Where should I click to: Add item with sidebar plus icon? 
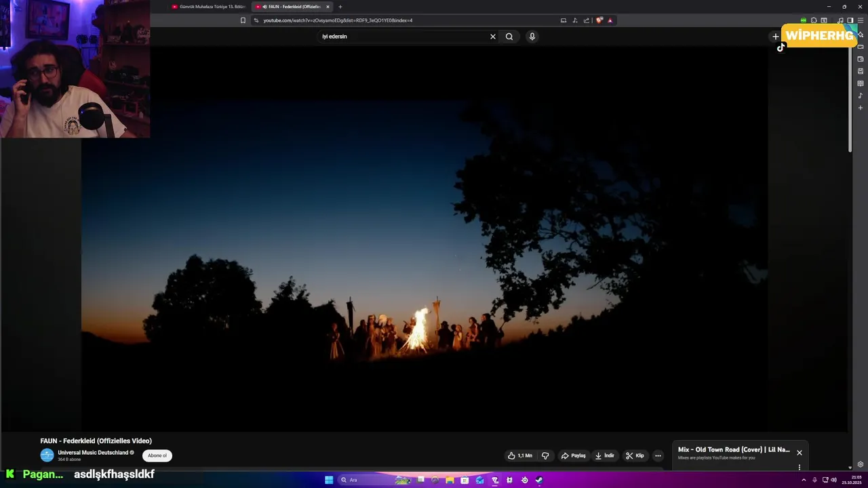pos(861,108)
